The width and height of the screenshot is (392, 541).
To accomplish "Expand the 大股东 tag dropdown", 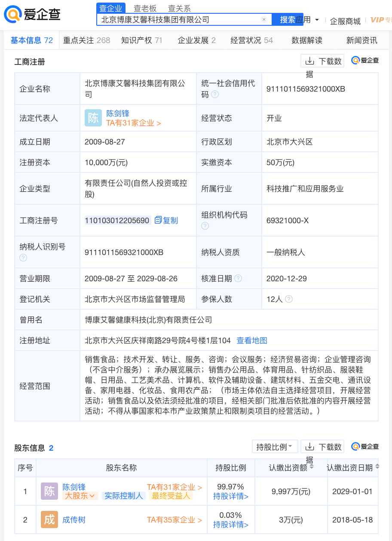I will click(80, 496).
